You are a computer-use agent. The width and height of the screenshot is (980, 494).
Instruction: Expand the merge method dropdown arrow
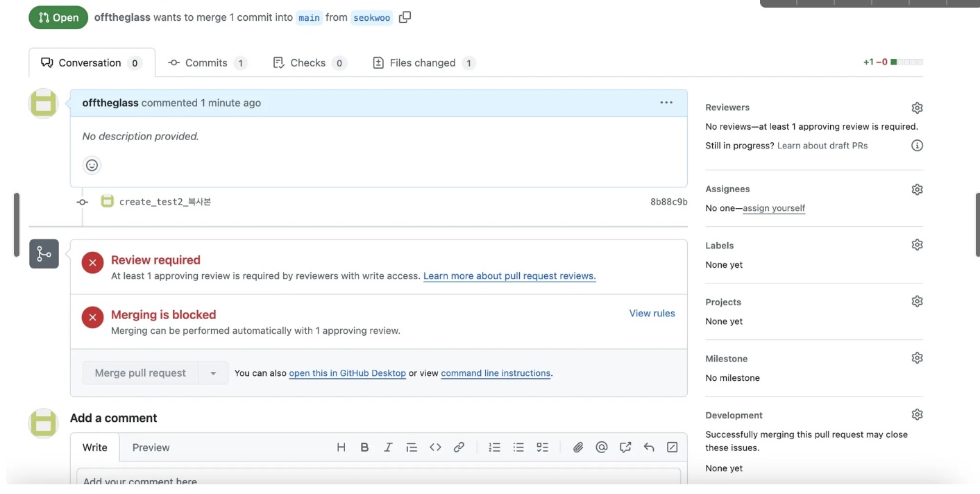tap(213, 373)
